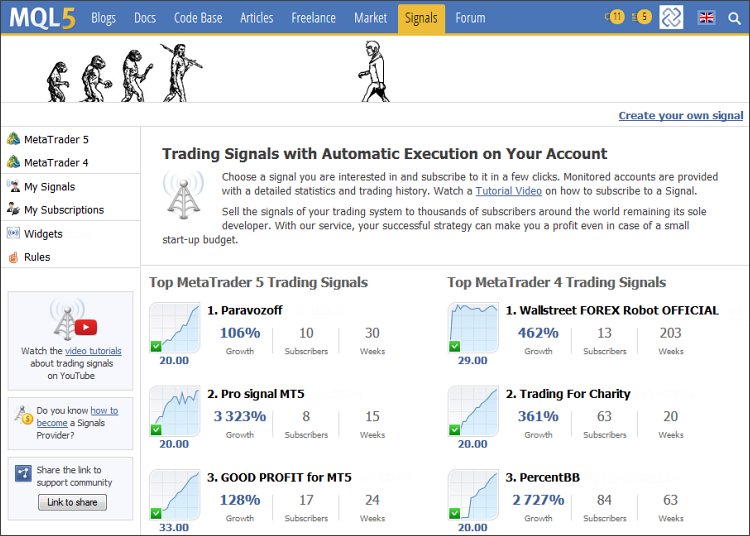Click the Rules hand icon
Viewport: 750px width, 536px height.
[x=13, y=257]
